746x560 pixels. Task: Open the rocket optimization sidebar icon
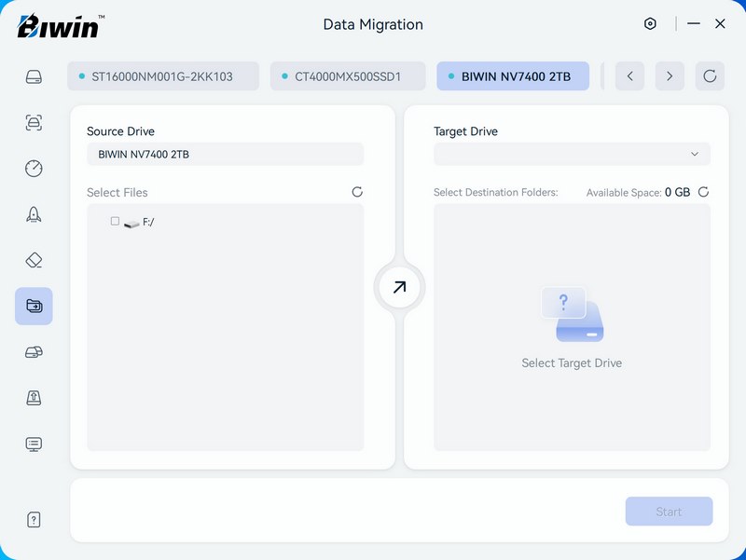[x=34, y=214]
